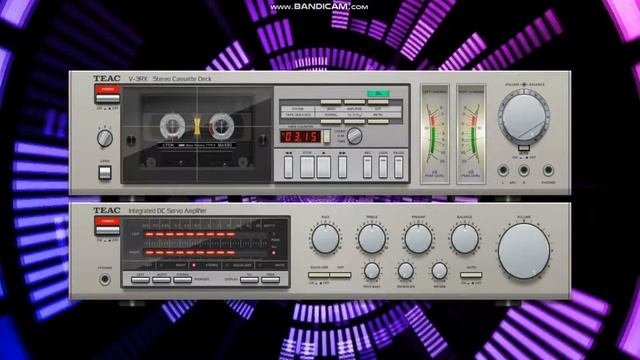Adjust the amplifier BALANCE knob
Screen dimensions: 640x360
pyautogui.click(x=464, y=239)
